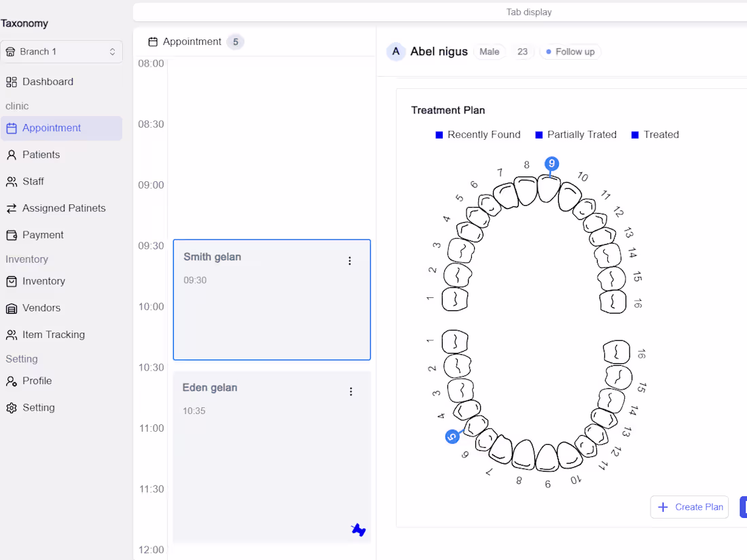Open Eden gelan's three-dot menu
Screen dimensions: 747x560
[351, 391]
